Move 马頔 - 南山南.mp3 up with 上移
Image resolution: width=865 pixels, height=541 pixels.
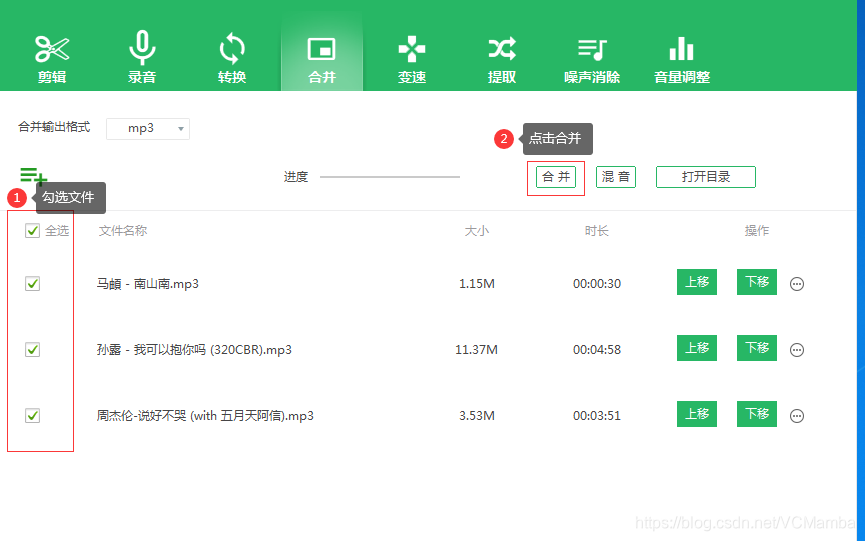pyautogui.click(x=697, y=282)
